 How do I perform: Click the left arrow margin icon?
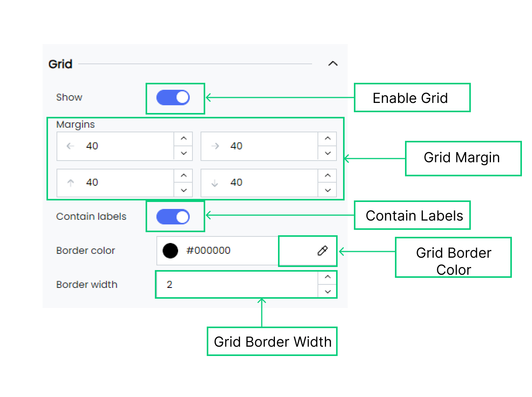pos(70,146)
